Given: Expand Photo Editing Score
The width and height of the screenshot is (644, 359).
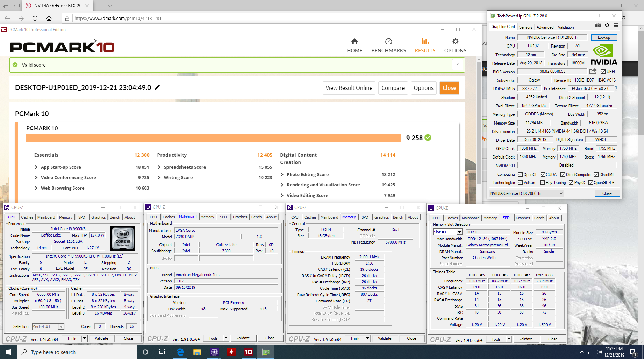Looking at the screenshot, I should click(282, 174).
